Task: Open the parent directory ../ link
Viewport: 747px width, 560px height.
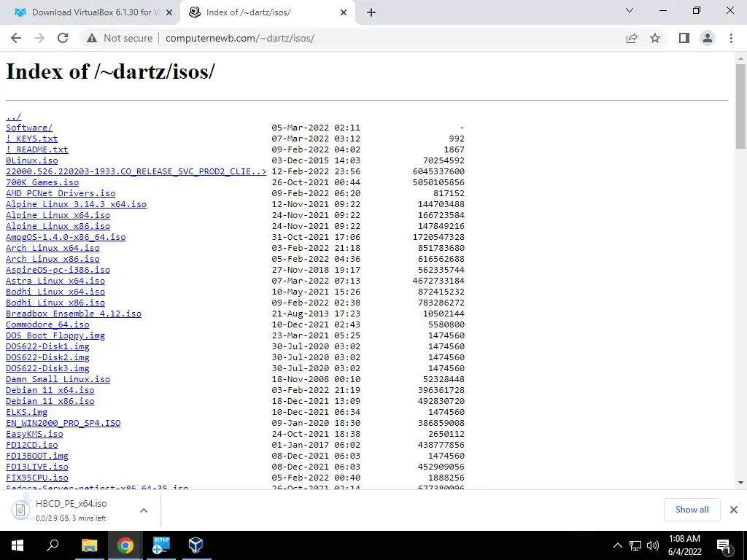Action: (x=13, y=117)
